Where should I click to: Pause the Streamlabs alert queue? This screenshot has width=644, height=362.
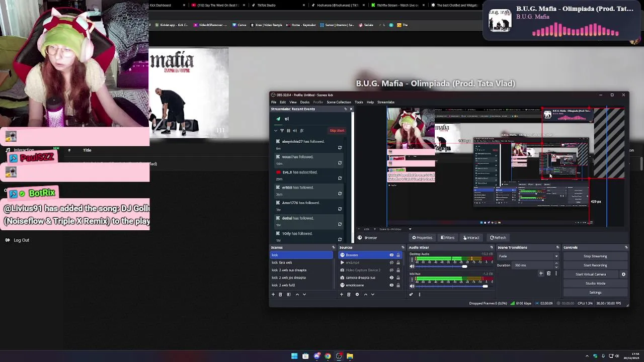click(288, 131)
